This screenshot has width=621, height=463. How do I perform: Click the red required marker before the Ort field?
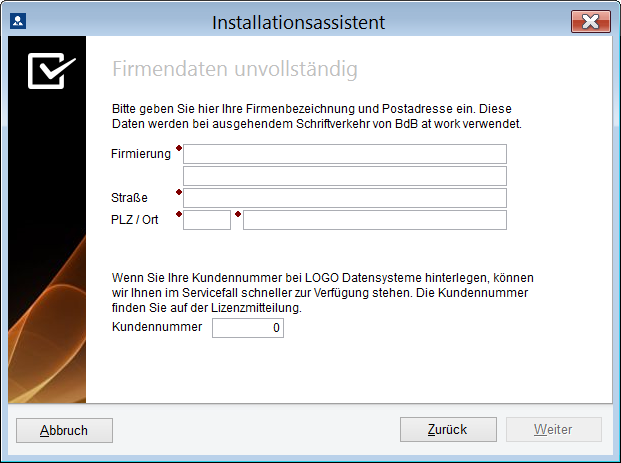click(x=238, y=214)
